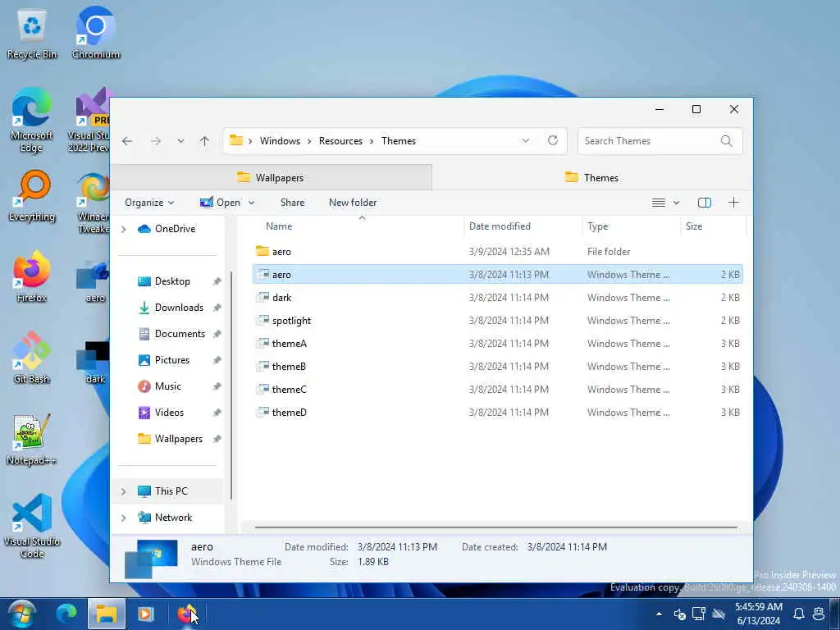Show hidden system tray icons
Viewport: 840px width, 630px height.
tap(659, 614)
